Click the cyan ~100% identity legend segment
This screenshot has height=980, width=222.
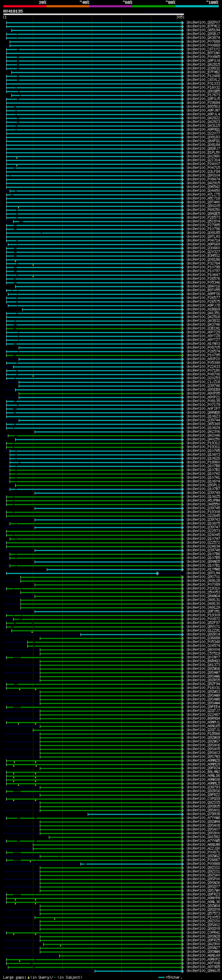(197, 6)
